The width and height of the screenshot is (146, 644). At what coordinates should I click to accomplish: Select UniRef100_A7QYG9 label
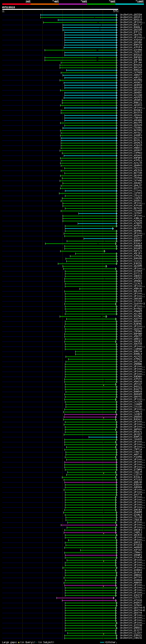point(131,40)
